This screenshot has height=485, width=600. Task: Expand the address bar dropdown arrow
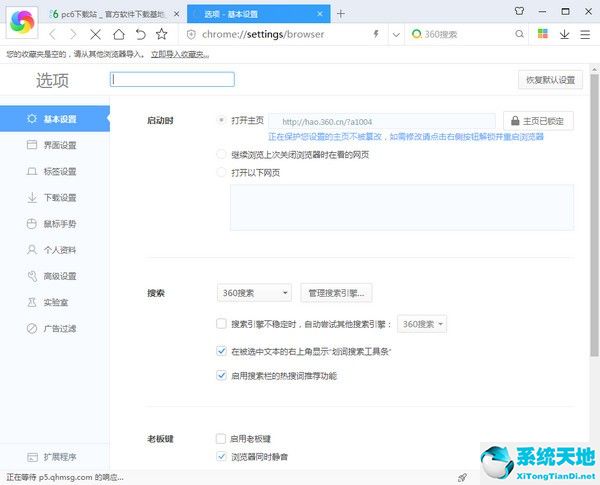click(x=396, y=34)
